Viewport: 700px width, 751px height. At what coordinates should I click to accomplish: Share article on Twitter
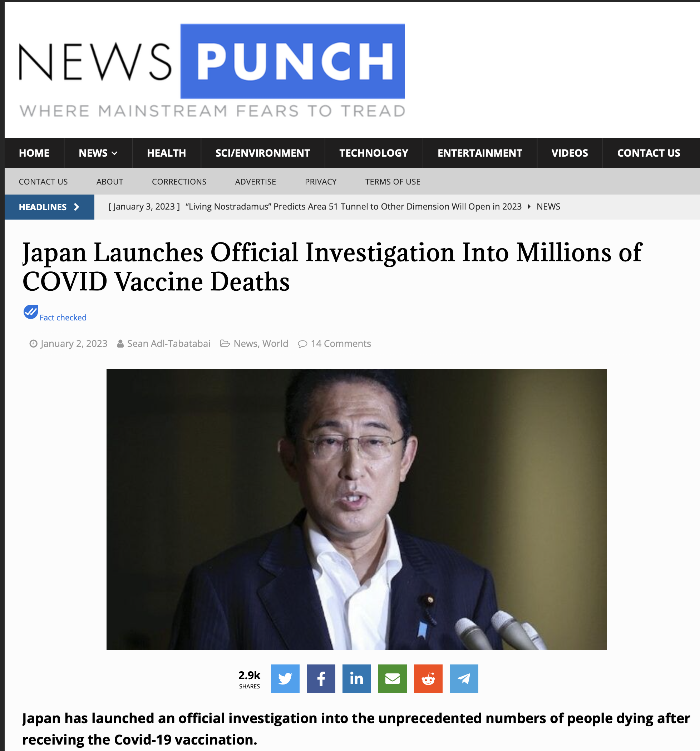coord(285,678)
